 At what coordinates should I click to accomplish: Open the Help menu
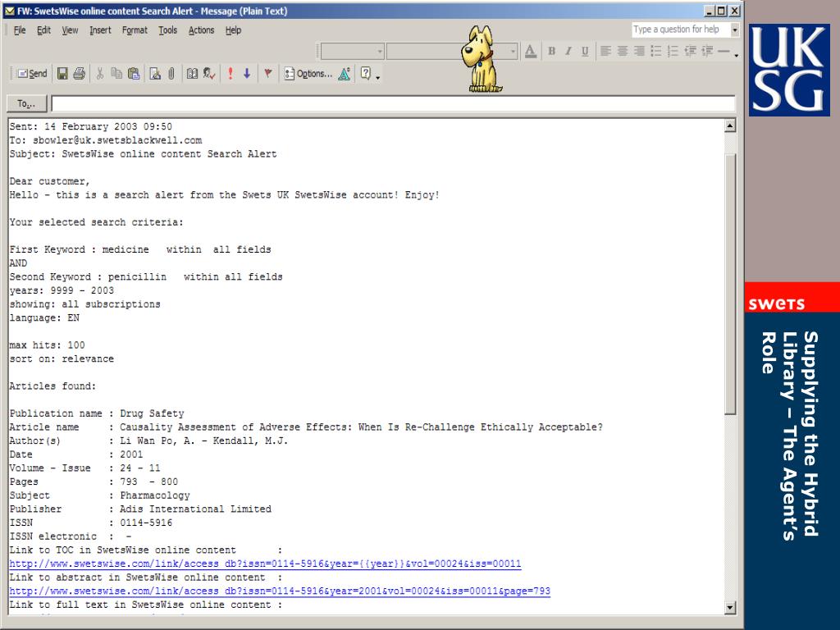pyautogui.click(x=233, y=30)
